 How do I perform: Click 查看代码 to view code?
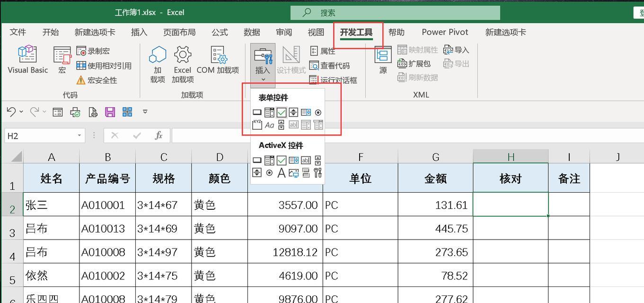pos(329,65)
